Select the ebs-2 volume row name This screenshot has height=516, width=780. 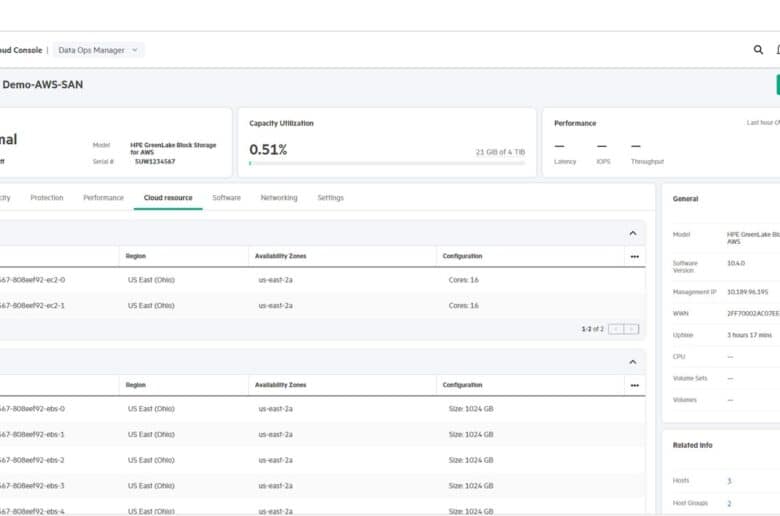tap(32, 460)
